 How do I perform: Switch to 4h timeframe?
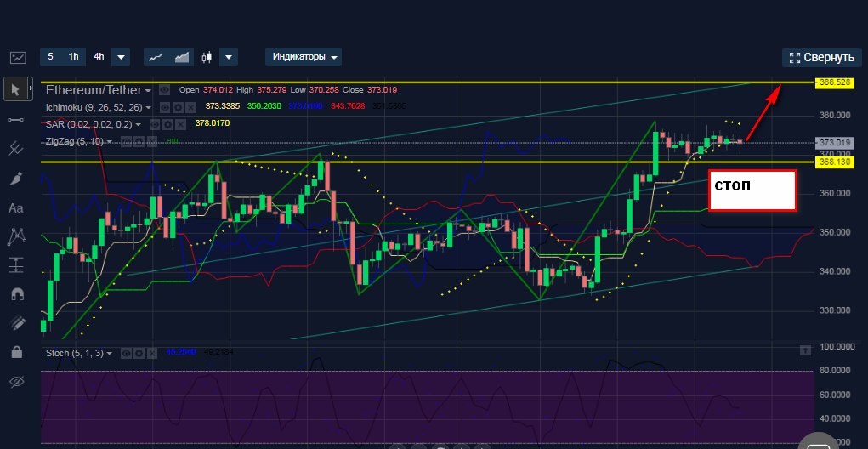coord(99,56)
